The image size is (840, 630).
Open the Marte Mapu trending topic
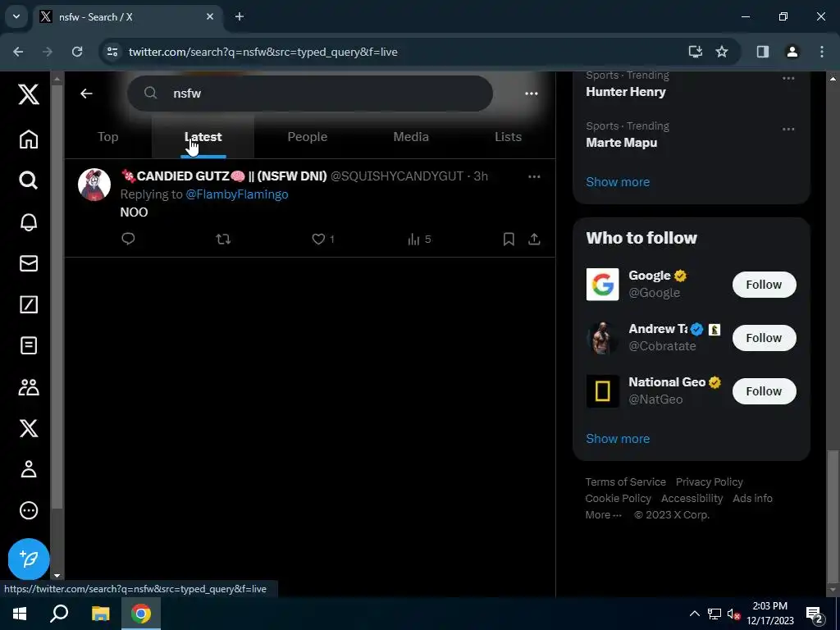(x=622, y=143)
